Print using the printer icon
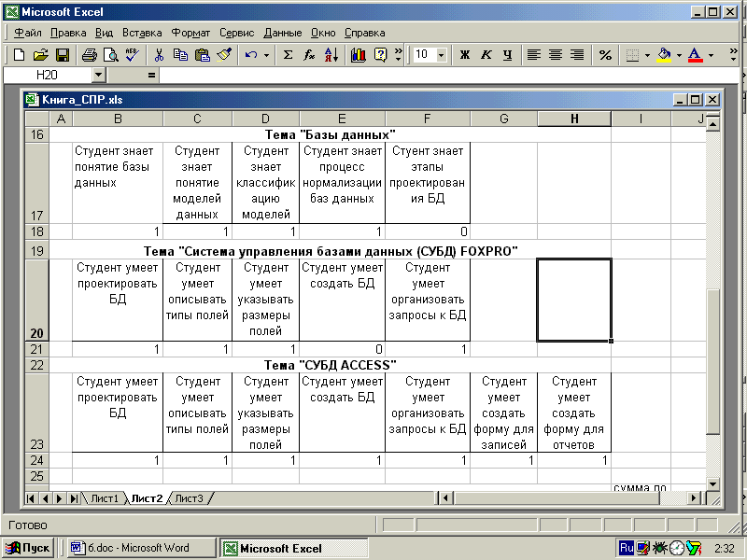747x560 pixels. pos(89,55)
